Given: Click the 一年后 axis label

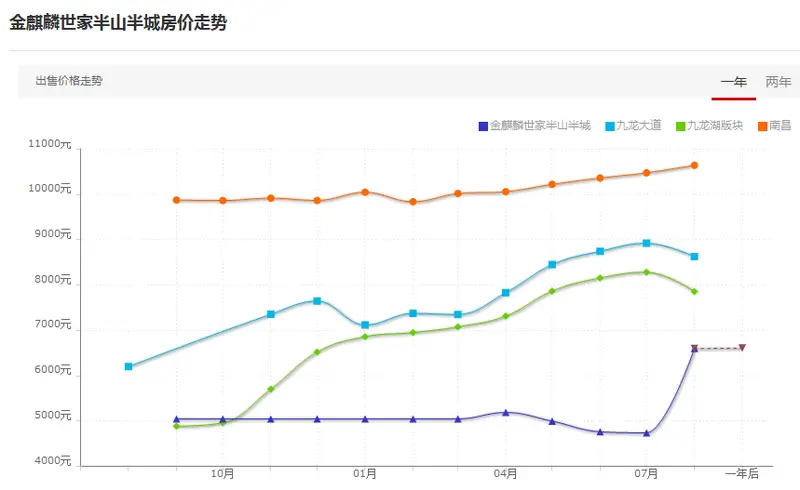Looking at the screenshot, I should 742,474.
